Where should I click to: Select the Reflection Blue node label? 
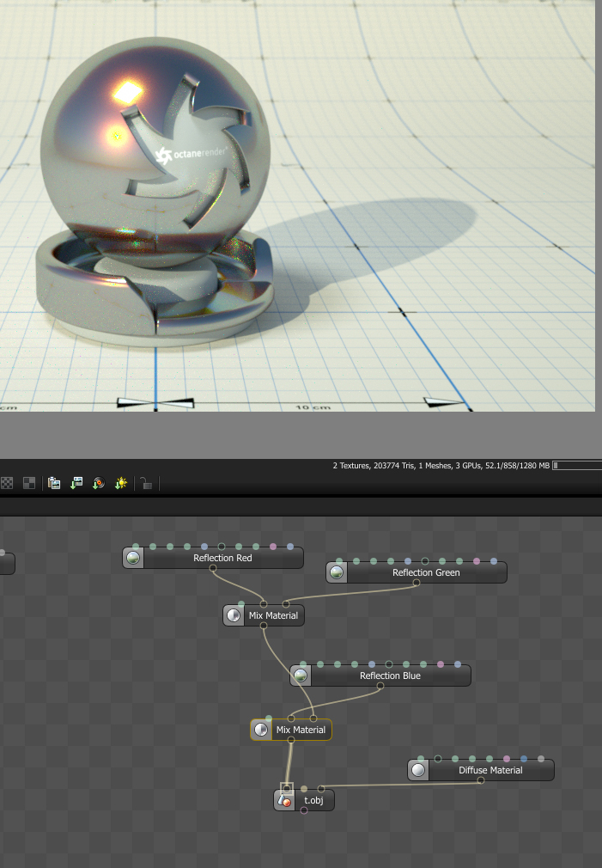tap(390, 675)
